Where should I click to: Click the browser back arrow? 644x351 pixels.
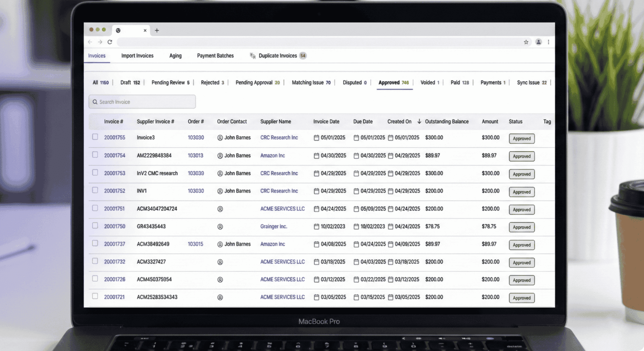pyautogui.click(x=90, y=42)
